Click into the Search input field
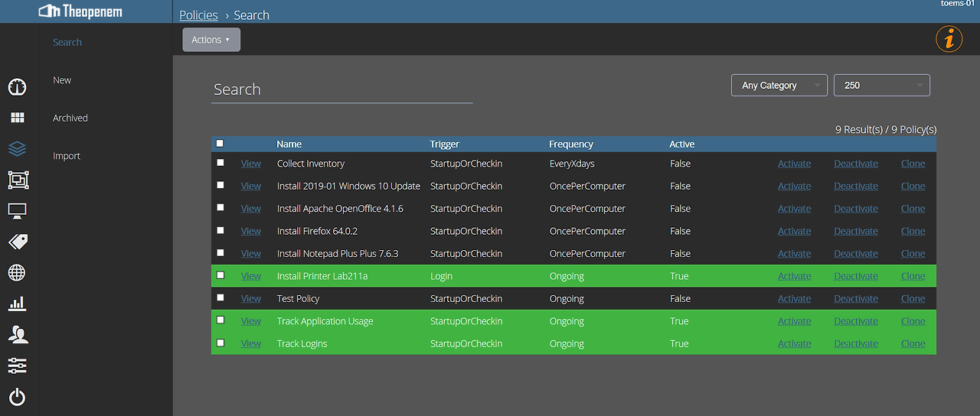The width and height of the screenshot is (980, 416). point(341,89)
